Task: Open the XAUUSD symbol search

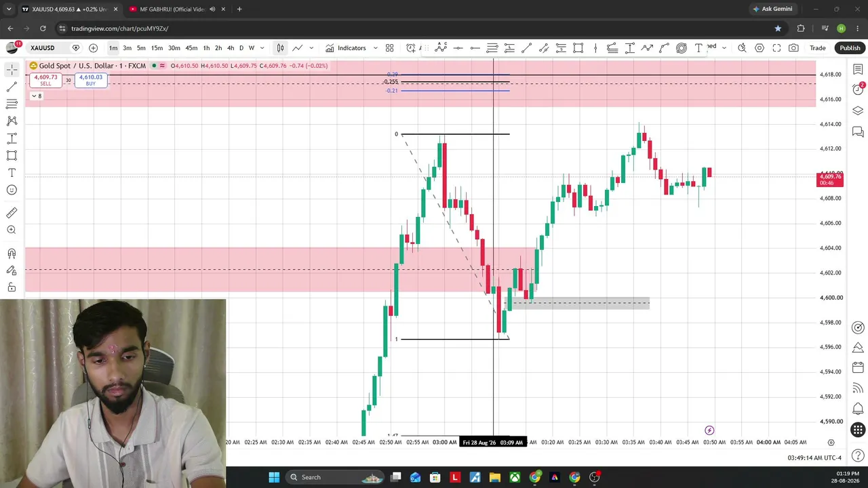Action: pos(43,48)
